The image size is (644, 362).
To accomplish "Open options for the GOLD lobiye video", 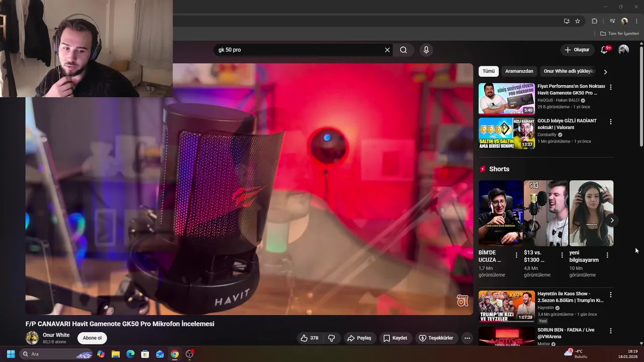I will tap(611, 122).
